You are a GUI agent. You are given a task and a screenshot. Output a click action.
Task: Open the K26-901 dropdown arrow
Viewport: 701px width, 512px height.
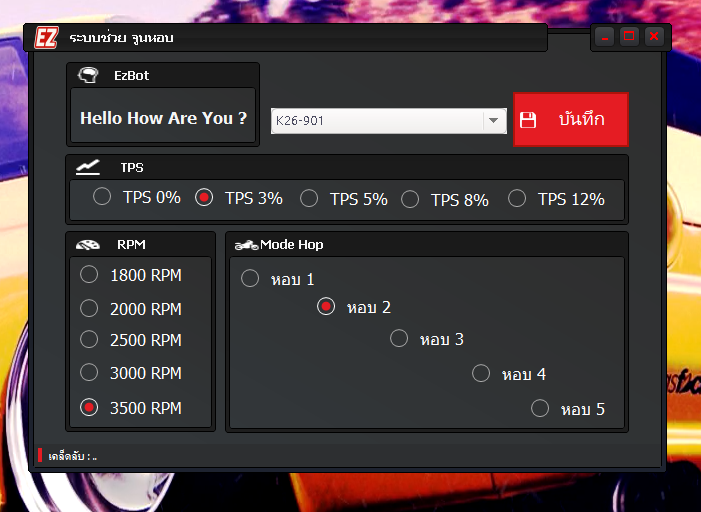[494, 121]
